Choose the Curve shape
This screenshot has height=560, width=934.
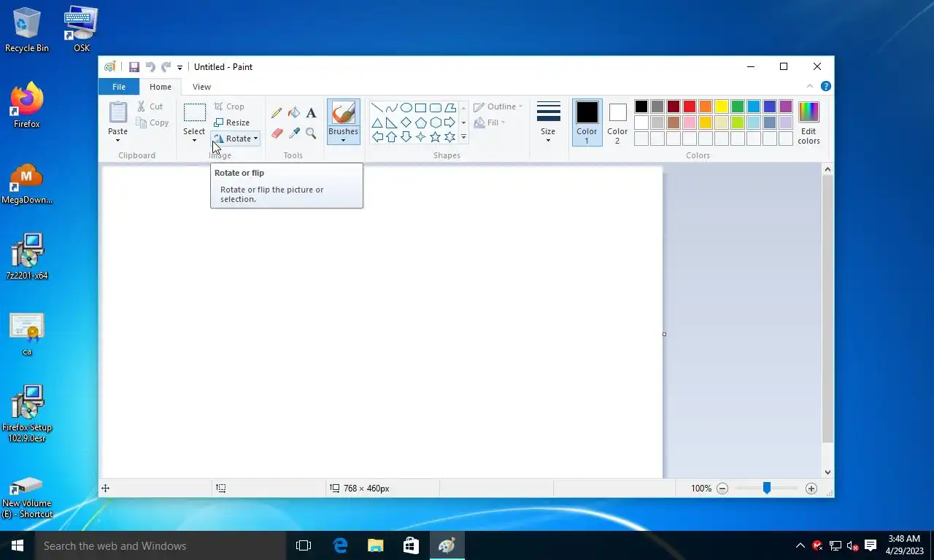[392, 108]
